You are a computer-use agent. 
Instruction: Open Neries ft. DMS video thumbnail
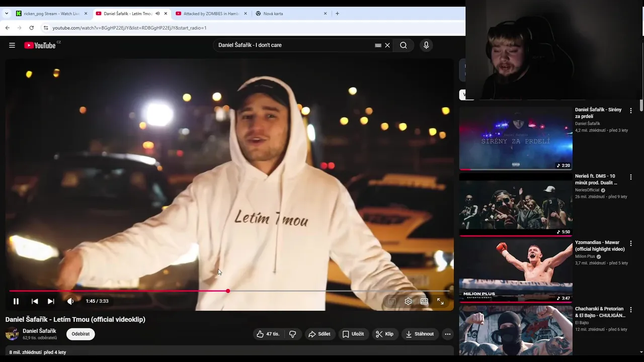point(516,205)
